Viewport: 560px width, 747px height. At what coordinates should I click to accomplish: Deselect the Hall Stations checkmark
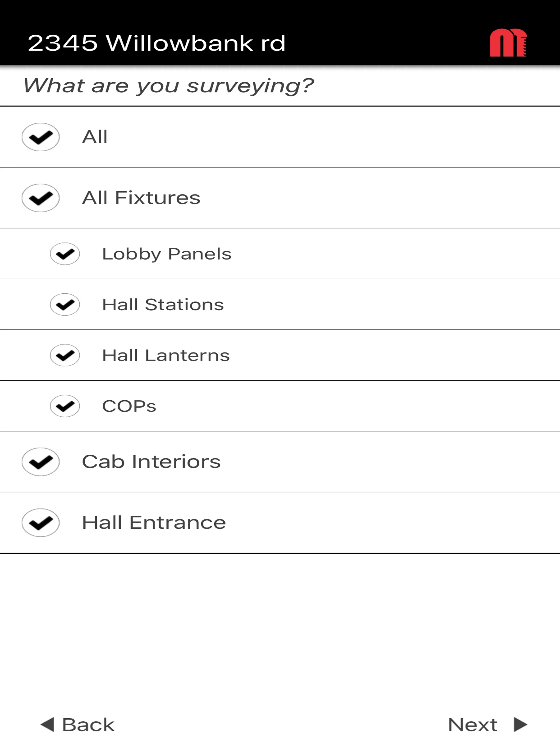pyautogui.click(x=65, y=304)
